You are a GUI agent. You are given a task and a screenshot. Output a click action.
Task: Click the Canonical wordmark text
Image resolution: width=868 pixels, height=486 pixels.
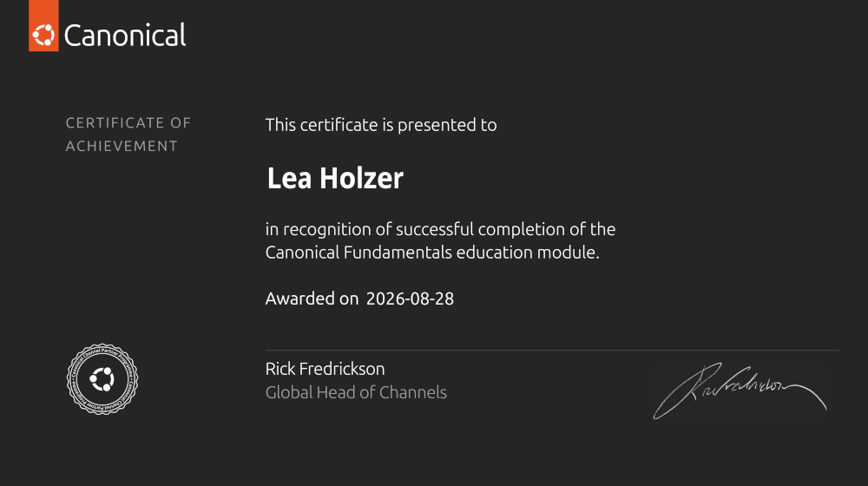(x=125, y=36)
